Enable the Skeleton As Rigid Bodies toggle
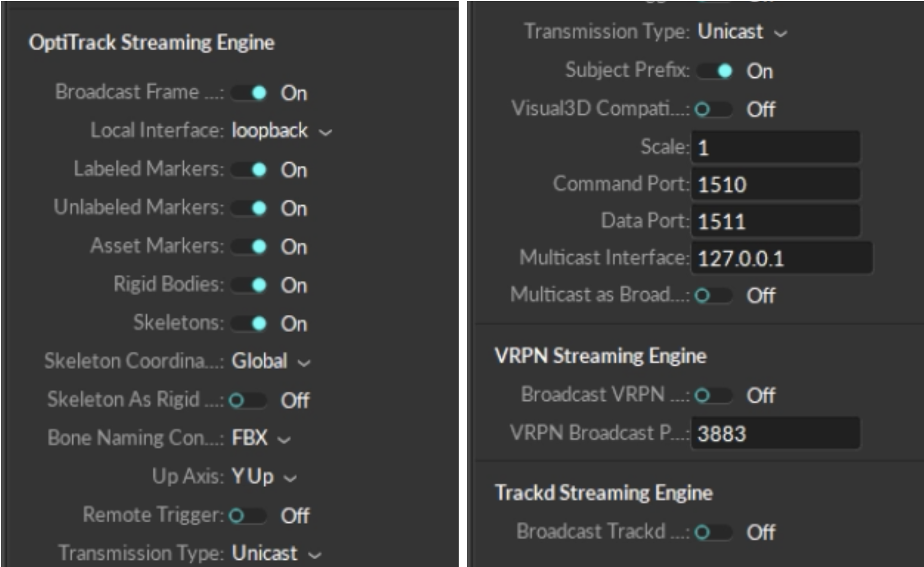 (247, 400)
